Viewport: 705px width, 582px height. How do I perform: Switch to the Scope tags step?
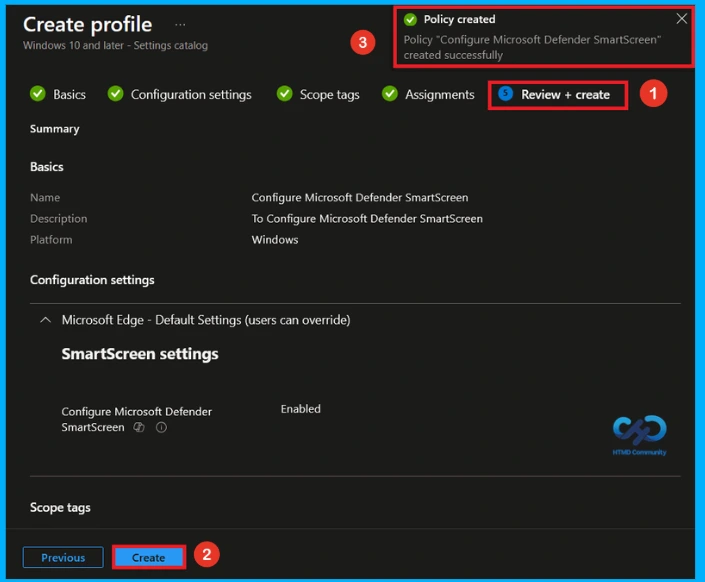(330, 94)
